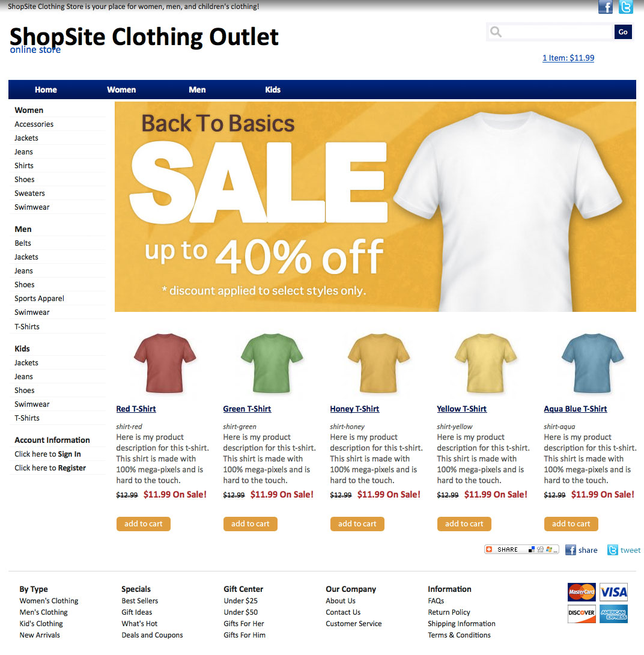Click the Go search button

[x=623, y=32]
